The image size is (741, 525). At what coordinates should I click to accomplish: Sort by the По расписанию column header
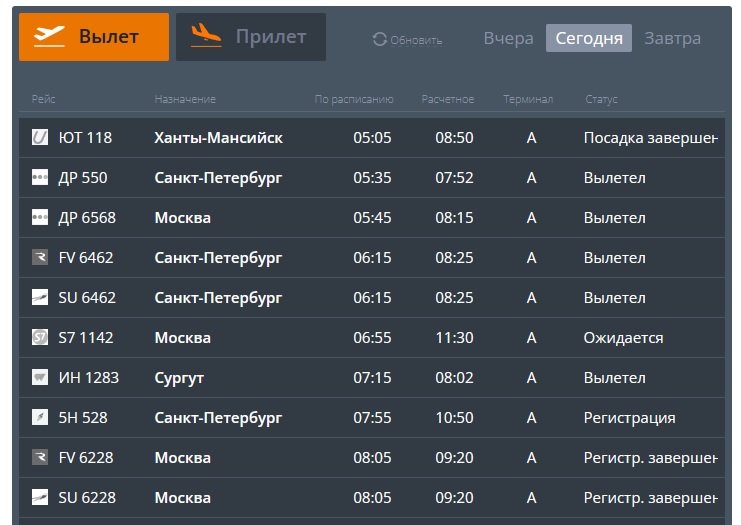[354, 99]
